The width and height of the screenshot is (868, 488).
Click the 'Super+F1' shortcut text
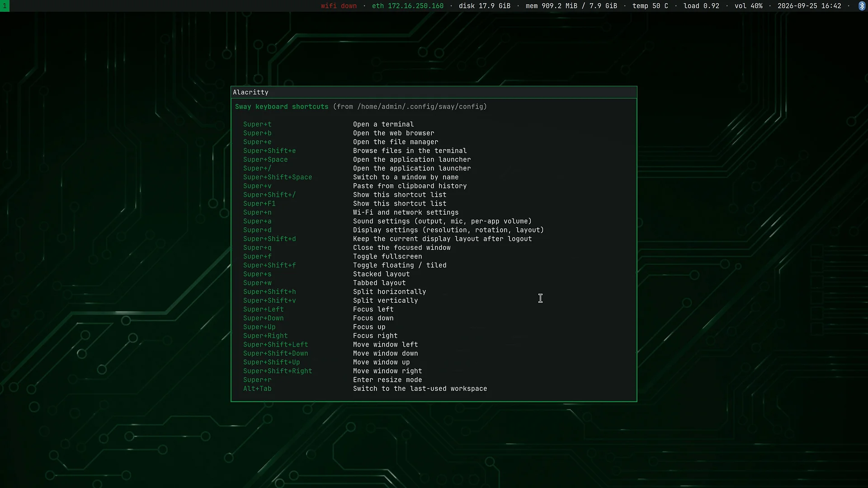click(259, 204)
